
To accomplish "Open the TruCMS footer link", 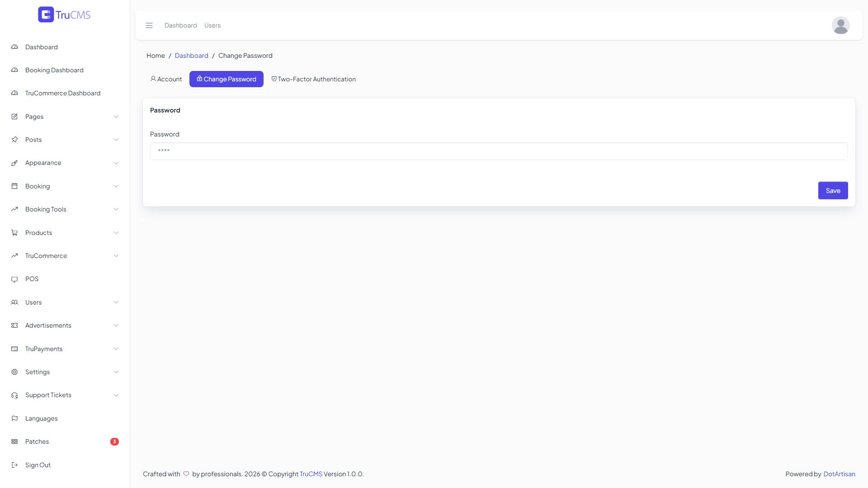I will (x=311, y=474).
